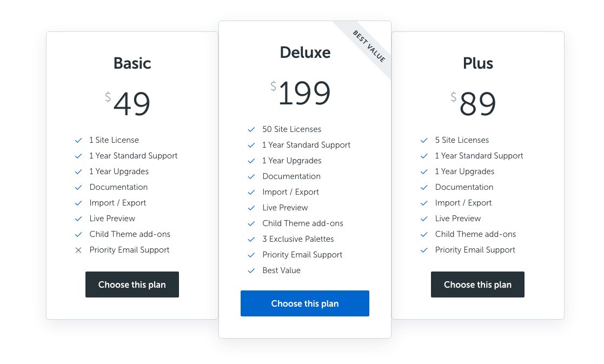This screenshot has height=364, width=604.
Task: Click Deluxe Child Theme add-ons text
Action: click(303, 223)
